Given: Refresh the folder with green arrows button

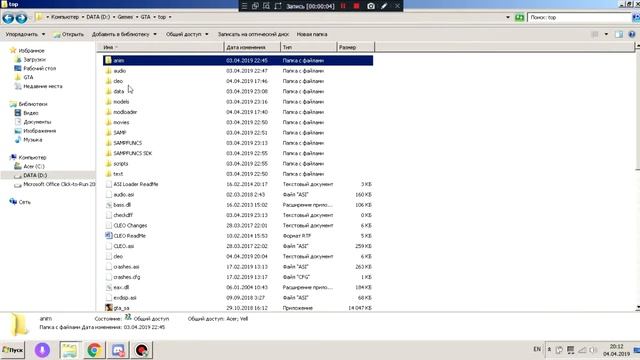Looking at the screenshot, I should click(519, 18).
